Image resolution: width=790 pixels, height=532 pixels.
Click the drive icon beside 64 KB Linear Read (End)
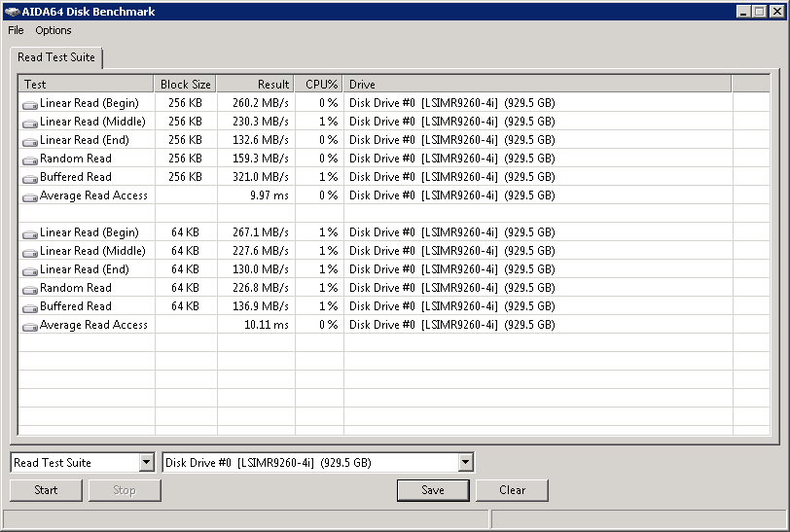click(30, 270)
